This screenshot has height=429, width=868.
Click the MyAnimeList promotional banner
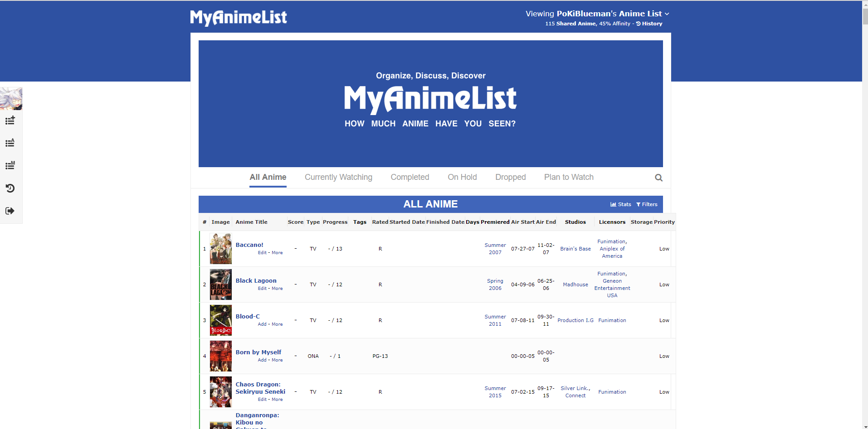click(x=431, y=104)
